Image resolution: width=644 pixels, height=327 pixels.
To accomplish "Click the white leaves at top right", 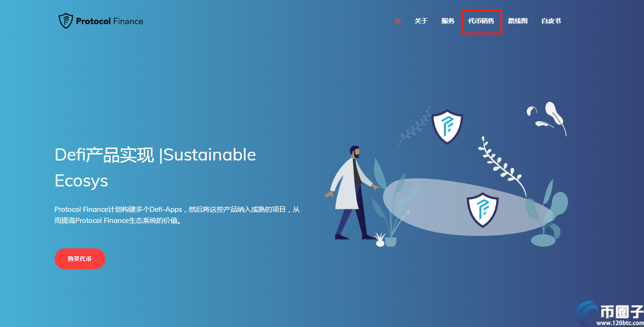I will click(x=550, y=117).
